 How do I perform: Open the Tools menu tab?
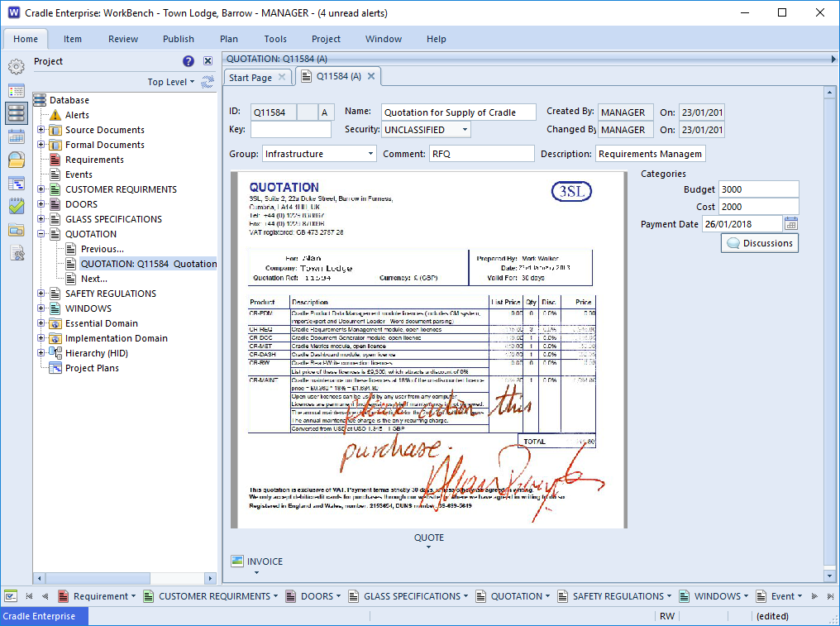pyautogui.click(x=275, y=39)
